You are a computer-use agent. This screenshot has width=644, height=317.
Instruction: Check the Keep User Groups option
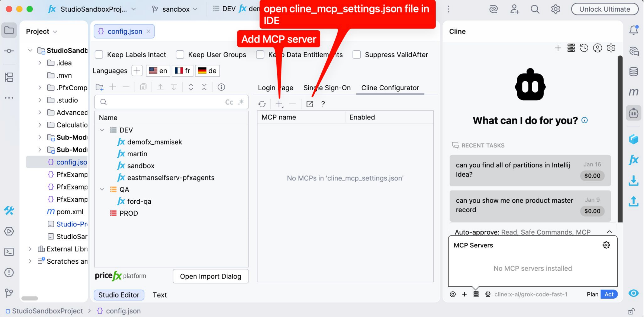coord(180,55)
